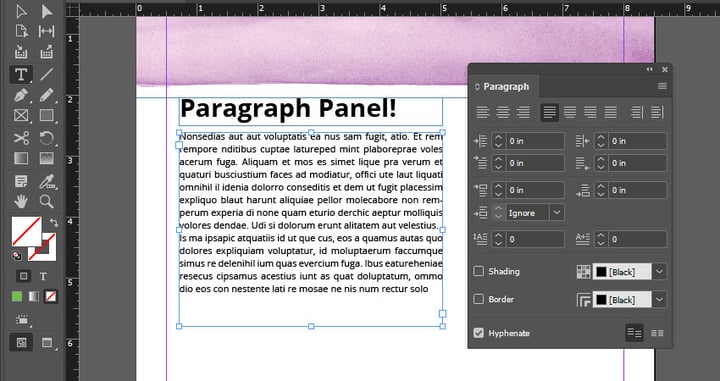
Task: Open Screen Mode options button
Action: click(x=46, y=342)
